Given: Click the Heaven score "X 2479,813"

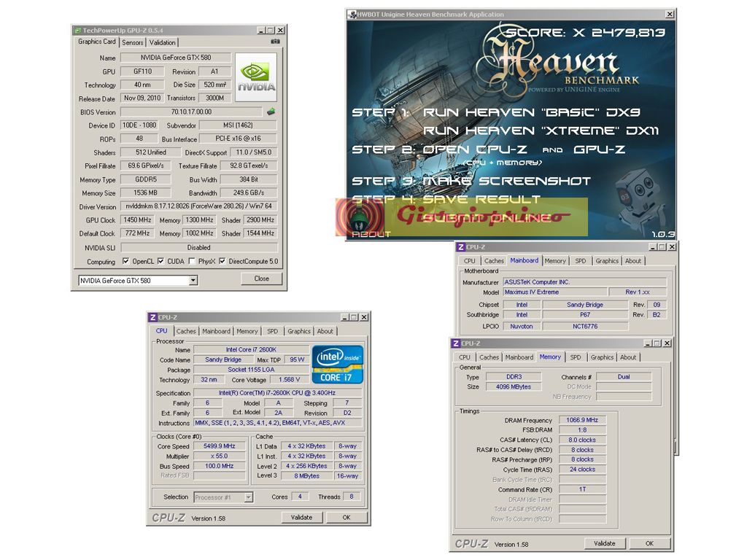Looking at the screenshot, I should [x=619, y=32].
